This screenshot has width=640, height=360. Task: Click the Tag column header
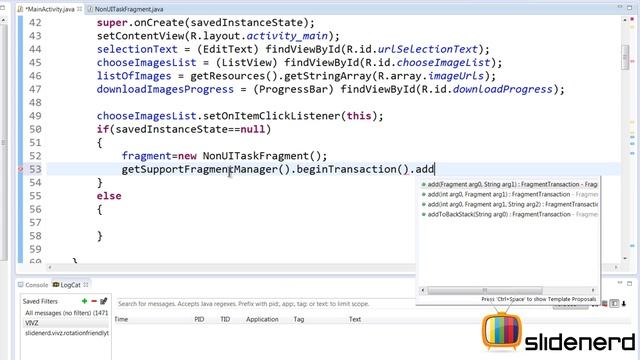tap(299, 319)
